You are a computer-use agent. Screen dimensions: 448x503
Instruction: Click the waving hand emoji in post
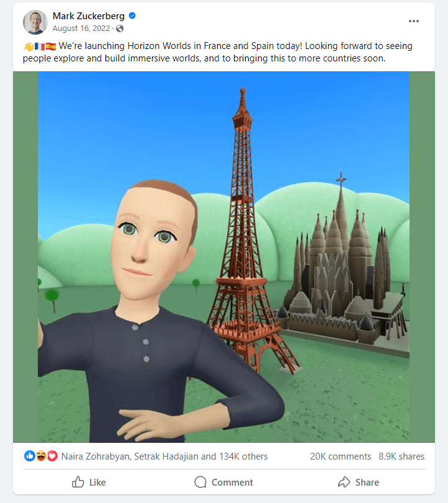pos(29,47)
